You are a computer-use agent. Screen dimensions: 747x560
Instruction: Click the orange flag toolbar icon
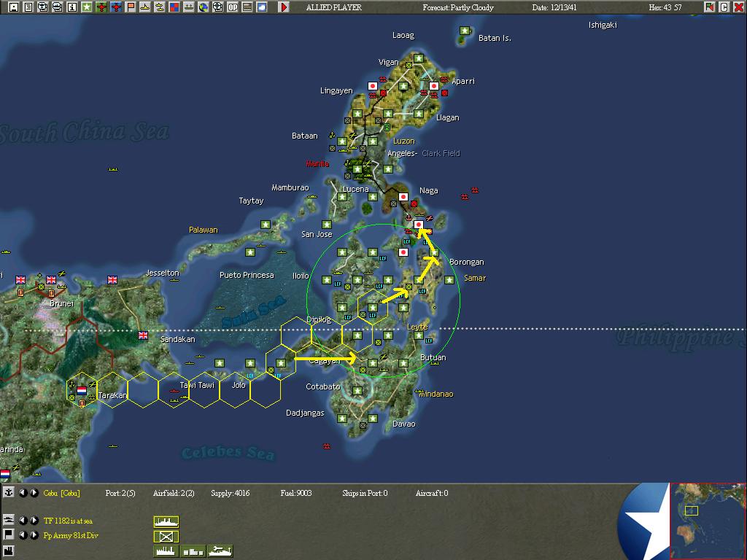coord(131,7)
